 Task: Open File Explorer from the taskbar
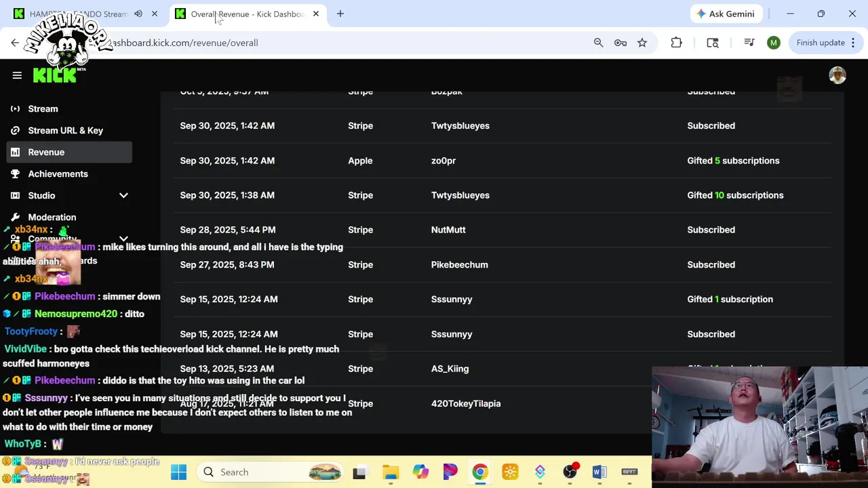point(391,472)
